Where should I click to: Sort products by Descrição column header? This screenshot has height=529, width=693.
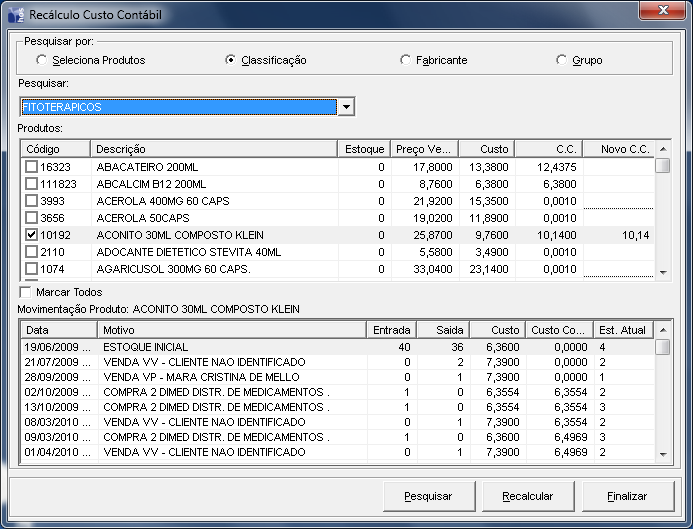(x=214, y=149)
